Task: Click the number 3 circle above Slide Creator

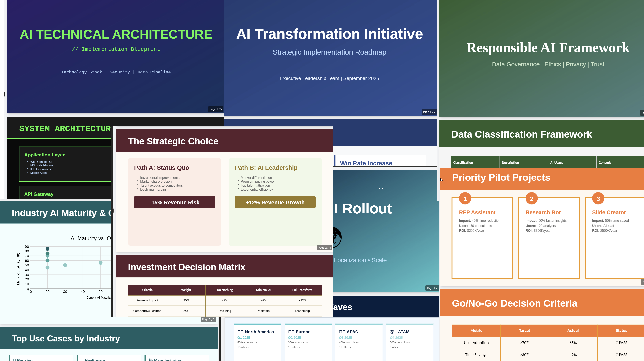Action: click(598, 199)
